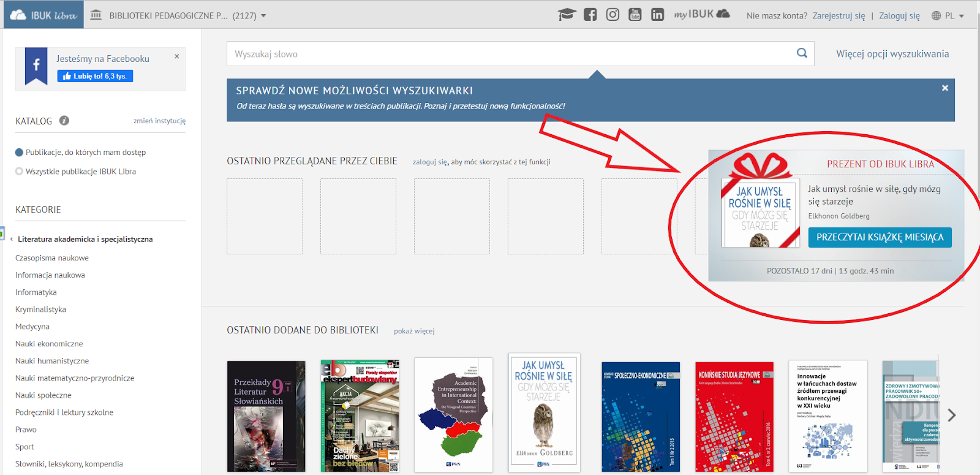
Task: Select 'Wszystkie publikacje IBUK Libra' radio
Action: [x=19, y=172]
